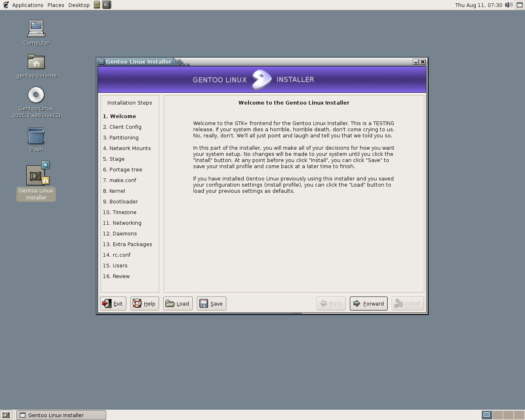Open the Places menu
525x420 pixels.
(56, 5)
